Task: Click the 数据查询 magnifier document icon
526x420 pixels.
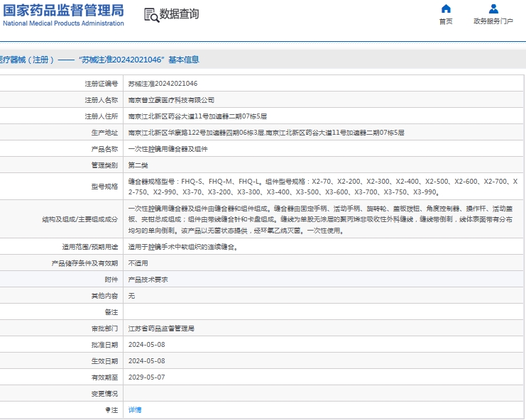Action: click(152, 16)
